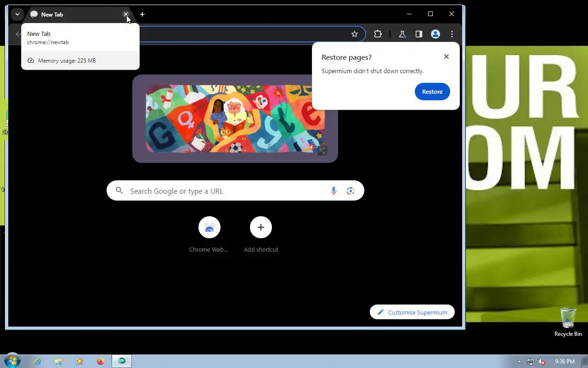Click the magnifier icon in search box

(x=119, y=190)
